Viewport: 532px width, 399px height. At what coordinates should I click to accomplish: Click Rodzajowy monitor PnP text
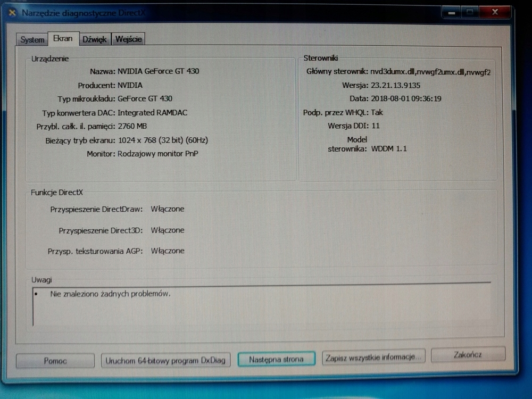pos(158,154)
